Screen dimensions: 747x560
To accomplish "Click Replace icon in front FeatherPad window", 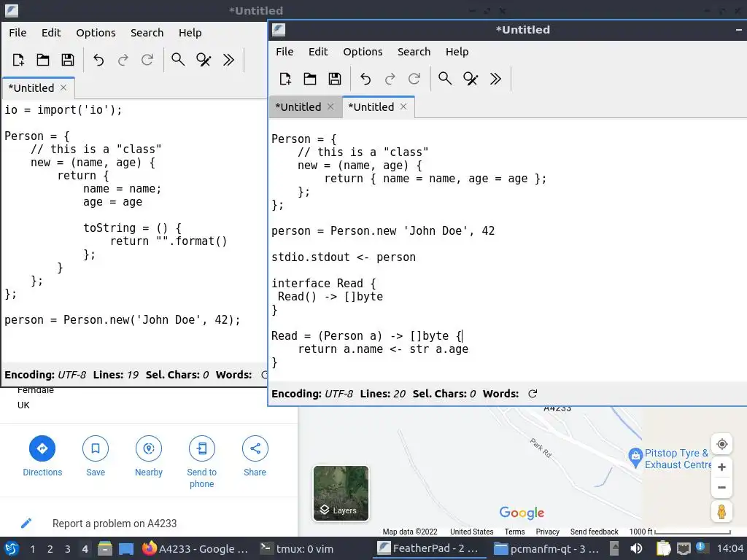I will coord(471,79).
